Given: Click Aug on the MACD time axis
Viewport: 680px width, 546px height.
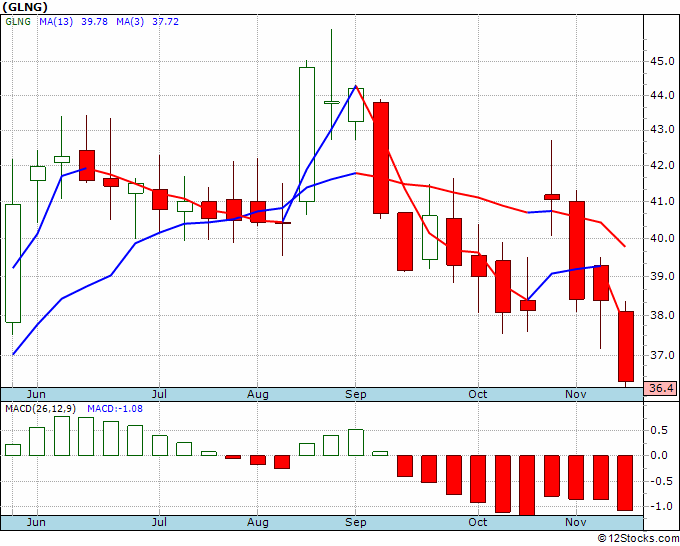Looking at the screenshot, I should coord(258,522).
